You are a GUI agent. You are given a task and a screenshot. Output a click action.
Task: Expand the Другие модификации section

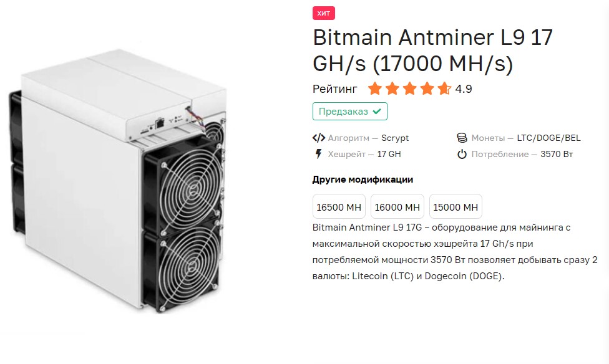(362, 180)
